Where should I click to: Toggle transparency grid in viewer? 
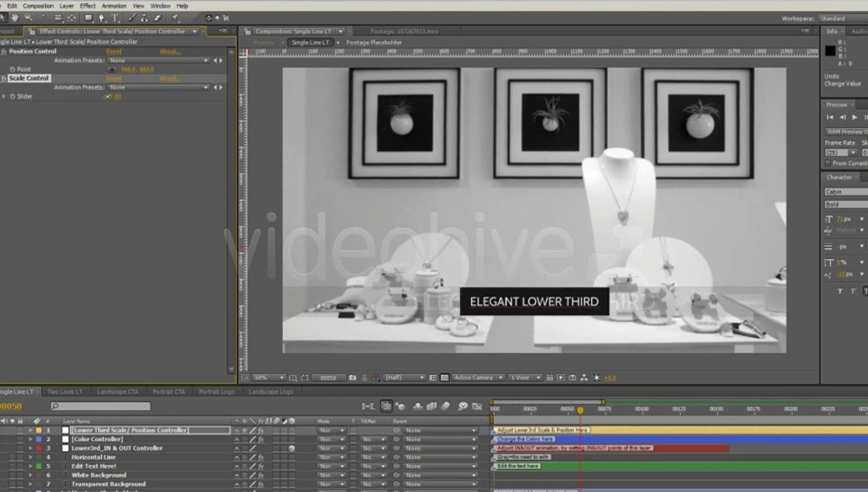[445, 378]
